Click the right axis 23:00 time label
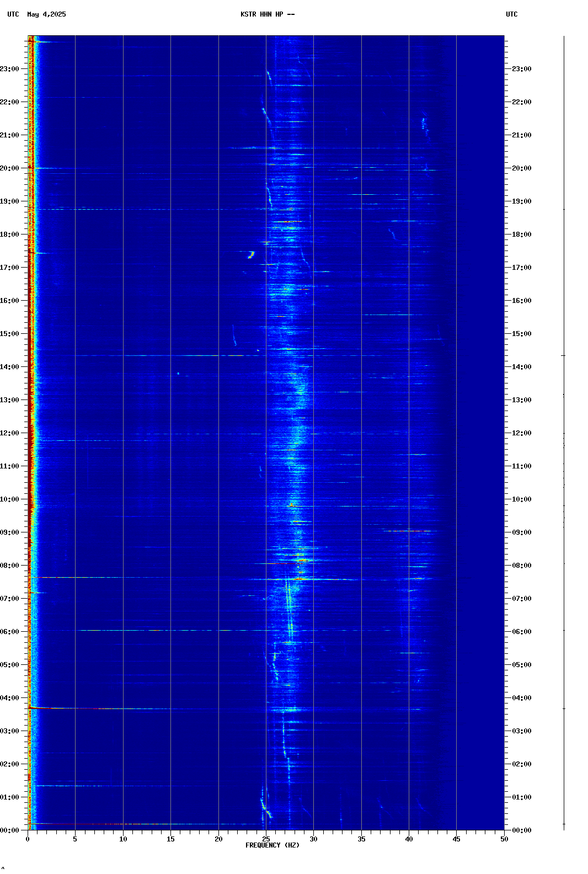The height and width of the screenshot is (874, 588). pos(522,69)
